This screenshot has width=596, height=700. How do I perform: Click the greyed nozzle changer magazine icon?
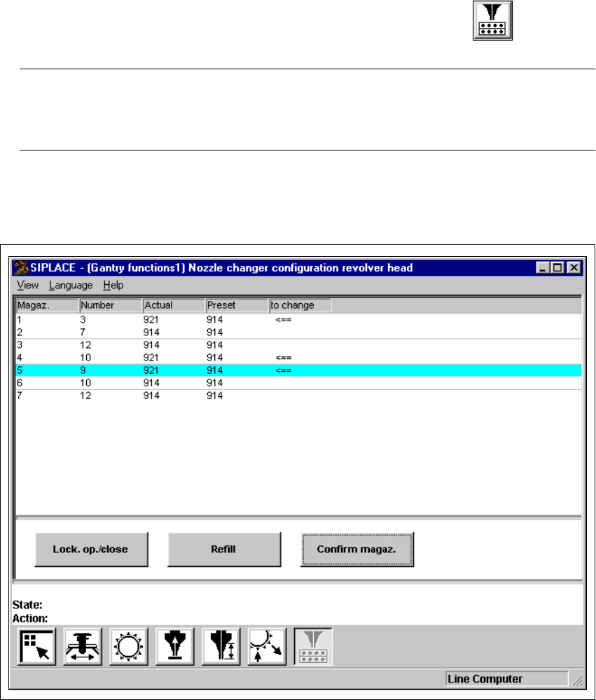pyautogui.click(x=313, y=646)
